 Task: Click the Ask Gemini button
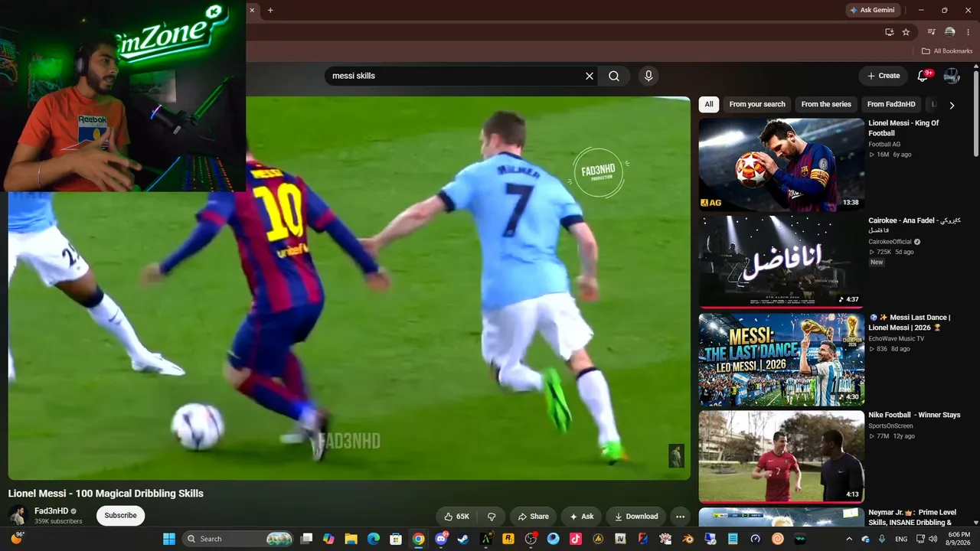(872, 10)
